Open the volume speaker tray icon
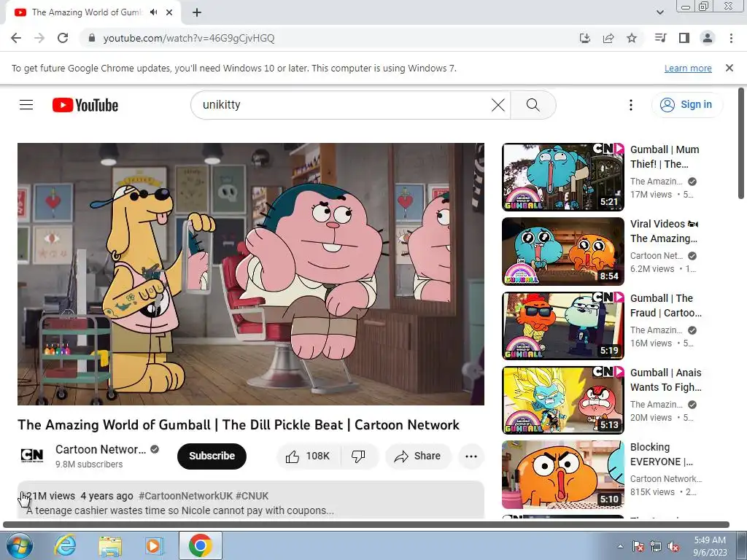This screenshot has height=560, width=747. [x=673, y=547]
